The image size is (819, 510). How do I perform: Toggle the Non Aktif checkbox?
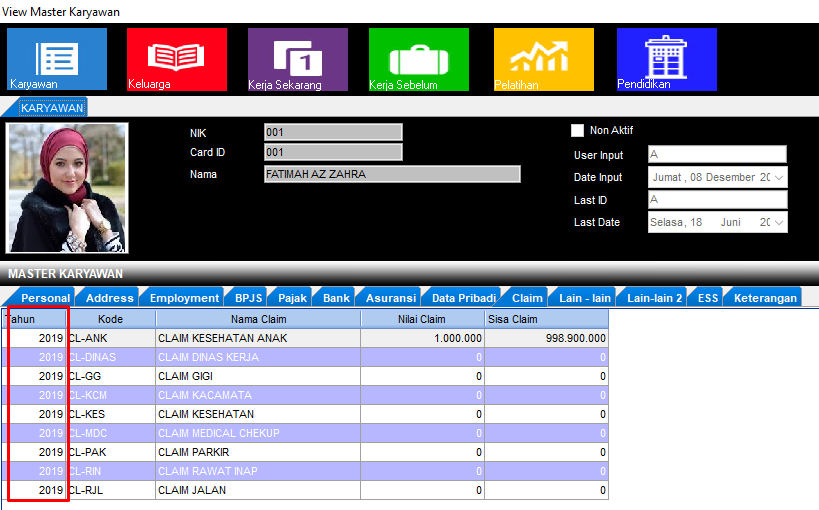click(x=577, y=131)
